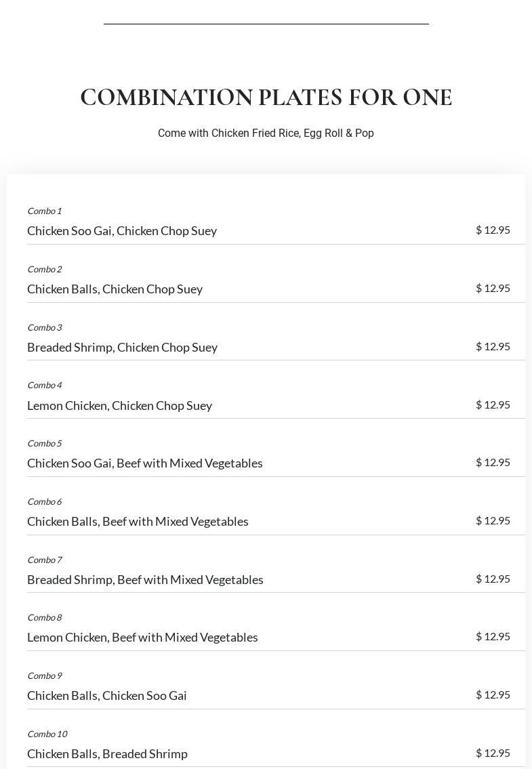Select Chicken Balls, Chicken Chop Suey item
This screenshot has height=769, width=532.
click(115, 289)
